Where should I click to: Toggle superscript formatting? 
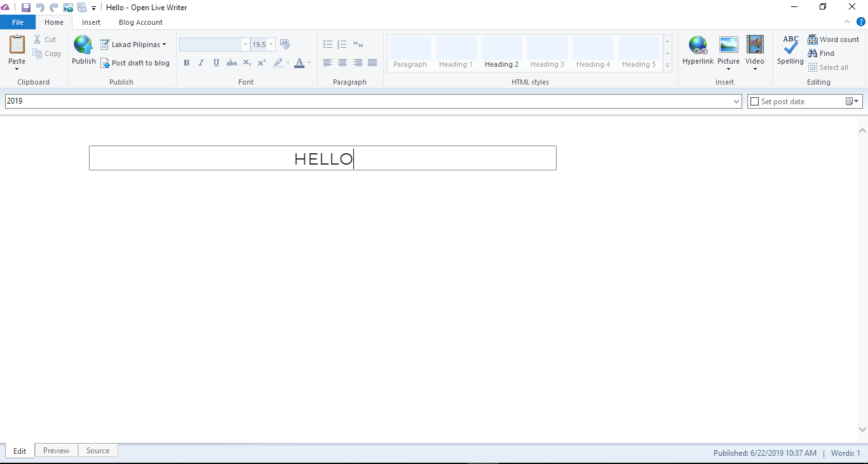point(262,63)
